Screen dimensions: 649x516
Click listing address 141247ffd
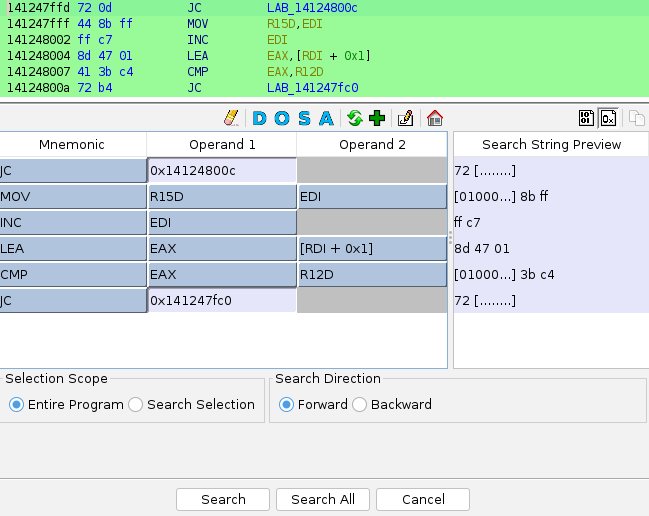(38, 8)
